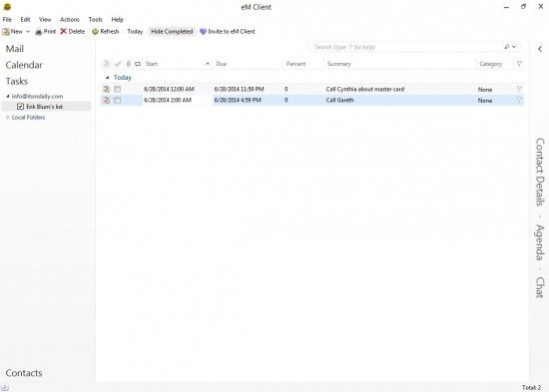This screenshot has height=392, width=549.
Task: Collapse the Today task group
Action: [107, 78]
